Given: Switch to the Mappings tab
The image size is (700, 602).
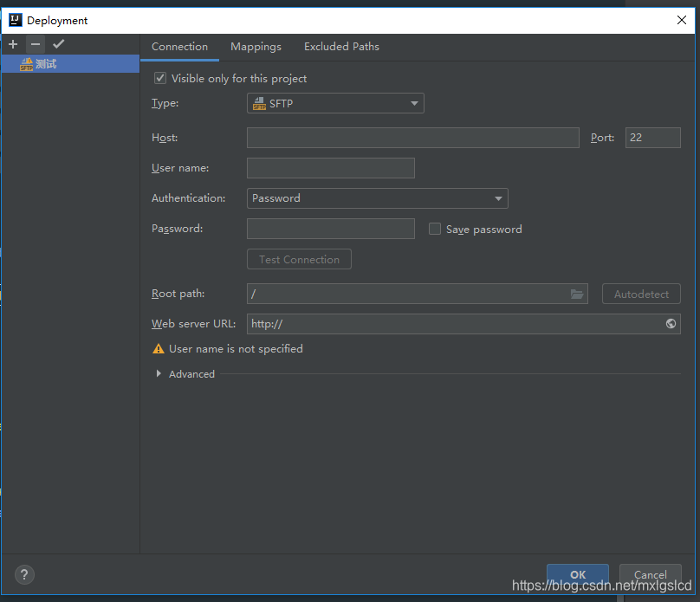Looking at the screenshot, I should (x=256, y=47).
